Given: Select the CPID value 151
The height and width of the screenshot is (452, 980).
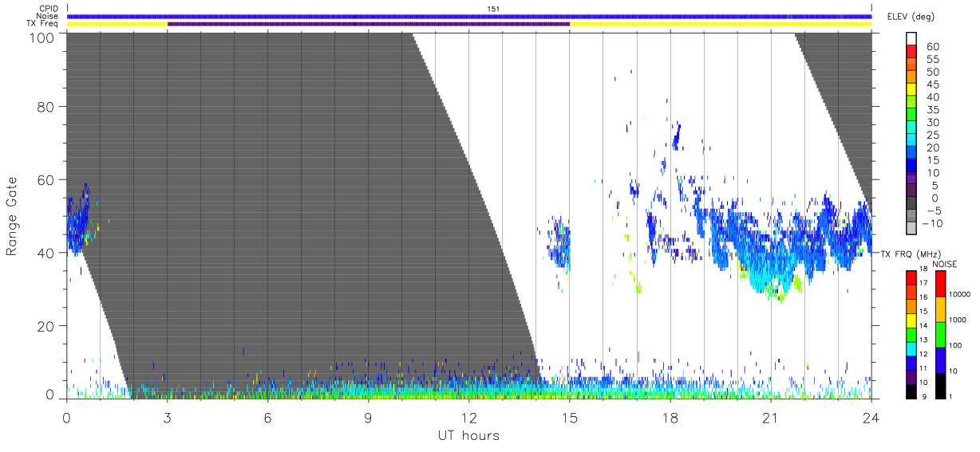Looking at the screenshot, I should coord(493,8).
